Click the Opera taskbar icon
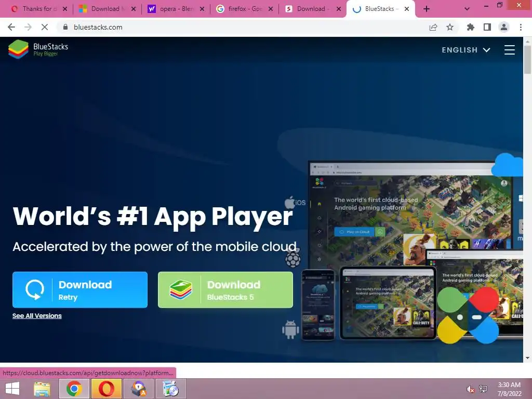The width and height of the screenshot is (532, 399). point(106,389)
